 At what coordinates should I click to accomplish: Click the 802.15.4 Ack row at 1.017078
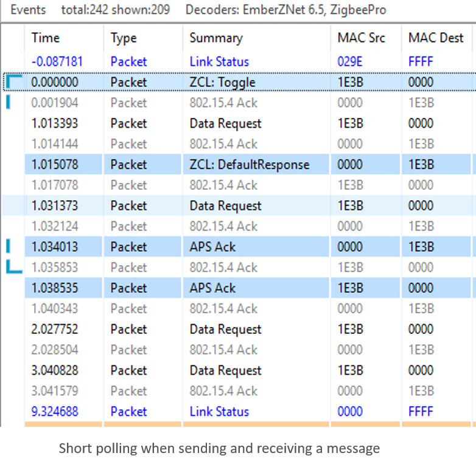tap(223, 185)
